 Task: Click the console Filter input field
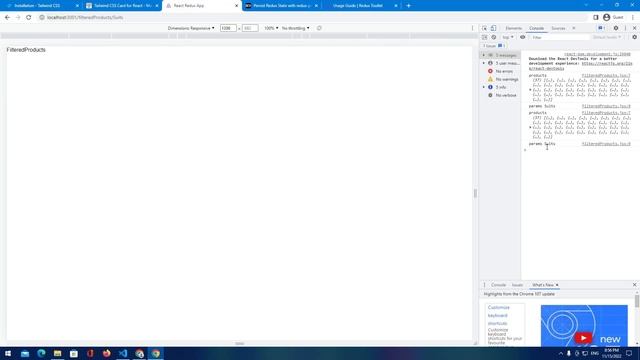tap(559, 37)
